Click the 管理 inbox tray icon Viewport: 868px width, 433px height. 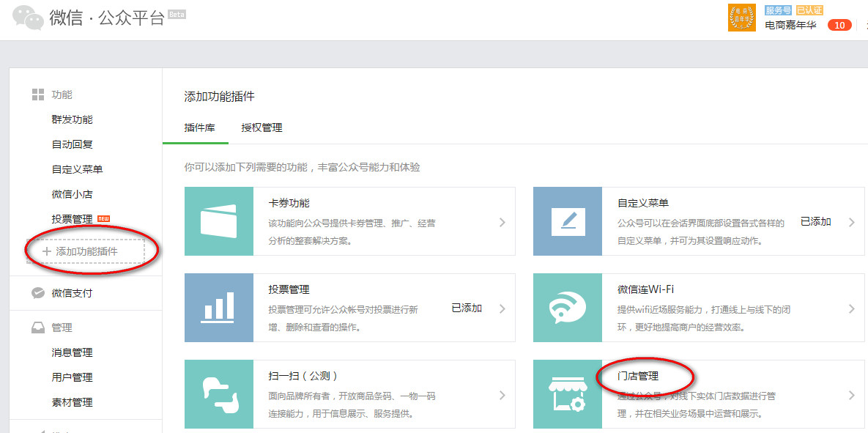pyautogui.click(x=37, y=327)
